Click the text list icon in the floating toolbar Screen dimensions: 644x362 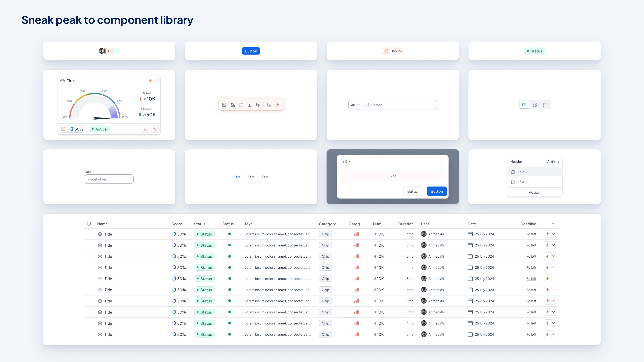click(x=224, y=105)
